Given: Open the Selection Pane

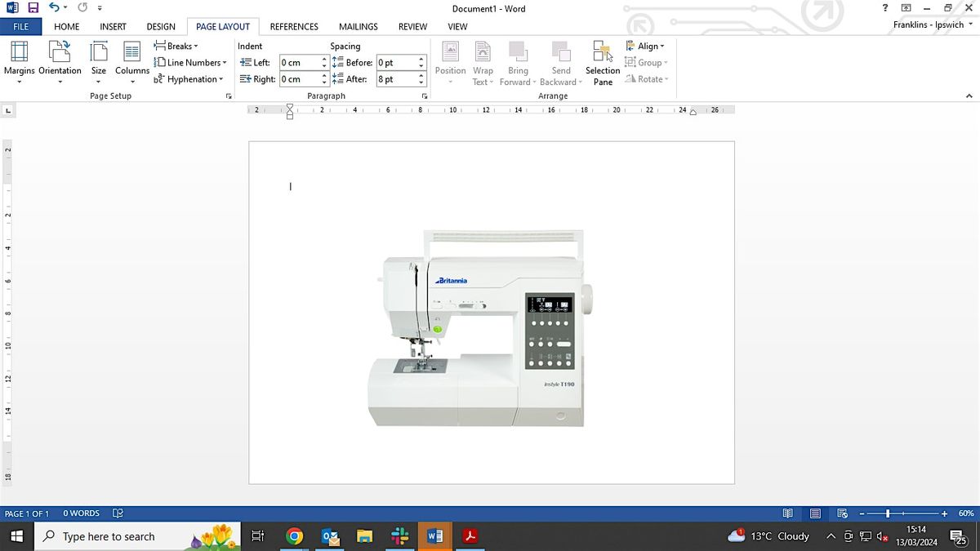Looking at the screenshot, I should 603,63.
